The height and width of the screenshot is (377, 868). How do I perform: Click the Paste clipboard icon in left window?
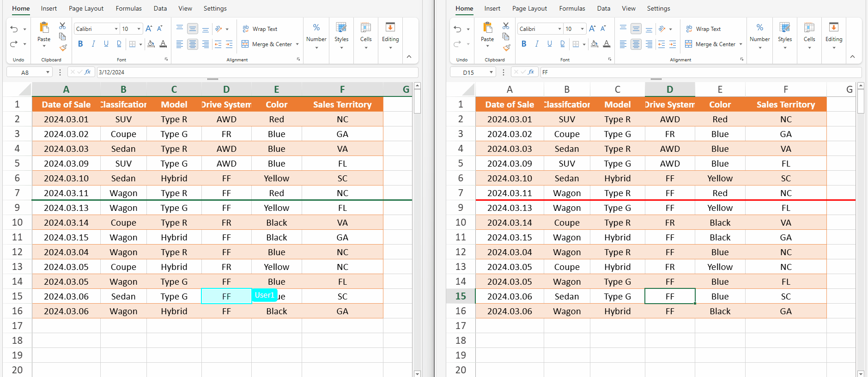coord(44,28)
